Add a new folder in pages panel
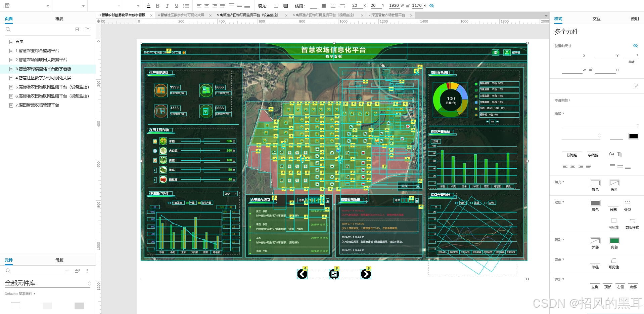The width and height of the screenshot is (644, 314). coord(87,30)
